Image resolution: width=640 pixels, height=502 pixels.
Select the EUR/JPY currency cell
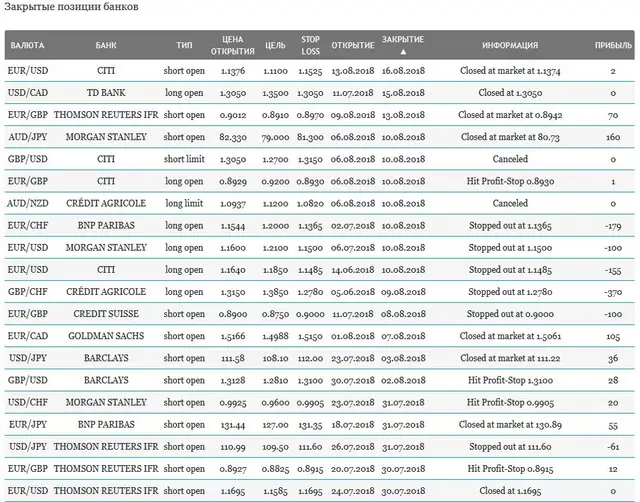point(27,424)
